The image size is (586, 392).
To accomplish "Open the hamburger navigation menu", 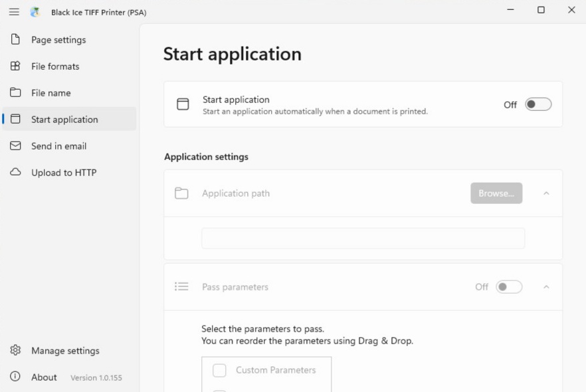I will pyautogui.click(x=14, y=12).
